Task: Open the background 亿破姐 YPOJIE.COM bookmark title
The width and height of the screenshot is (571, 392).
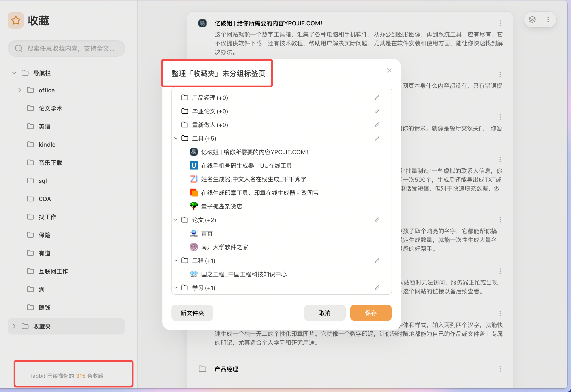Action: click(x=269, y=23)
